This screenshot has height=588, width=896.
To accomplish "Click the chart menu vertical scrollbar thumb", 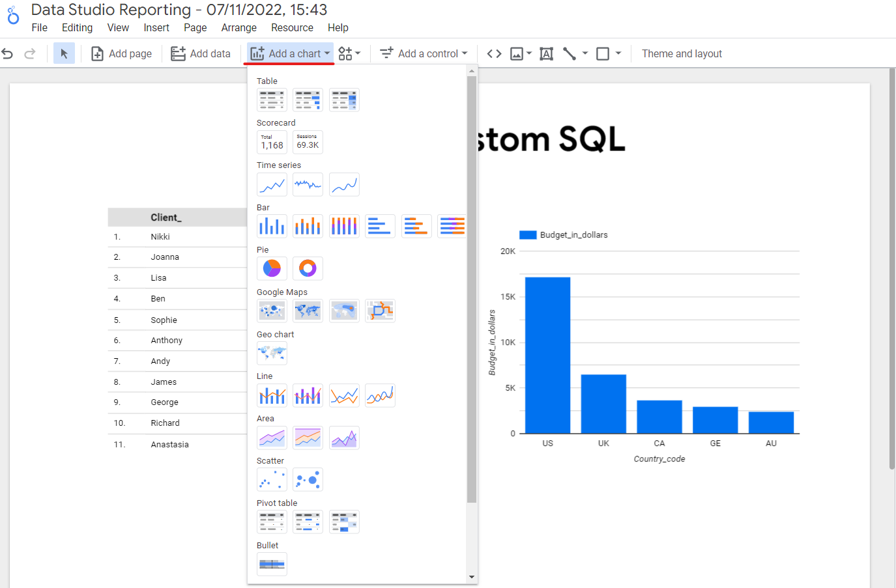I will (472, 290).
